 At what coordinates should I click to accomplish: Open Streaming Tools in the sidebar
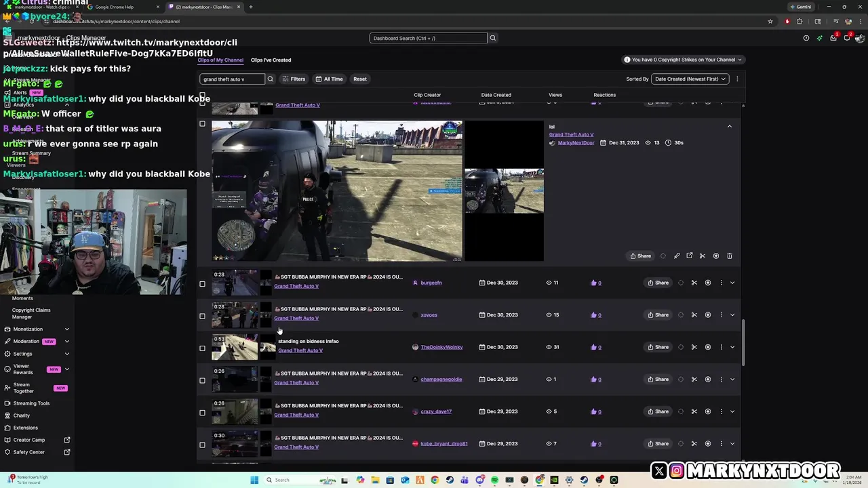coord(31,403)
